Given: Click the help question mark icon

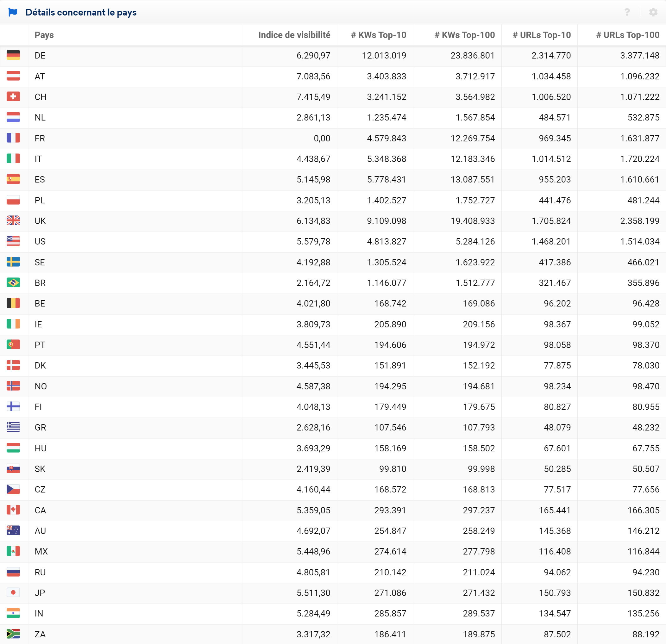Looking at the screenshot, I should tap(627, 12).
